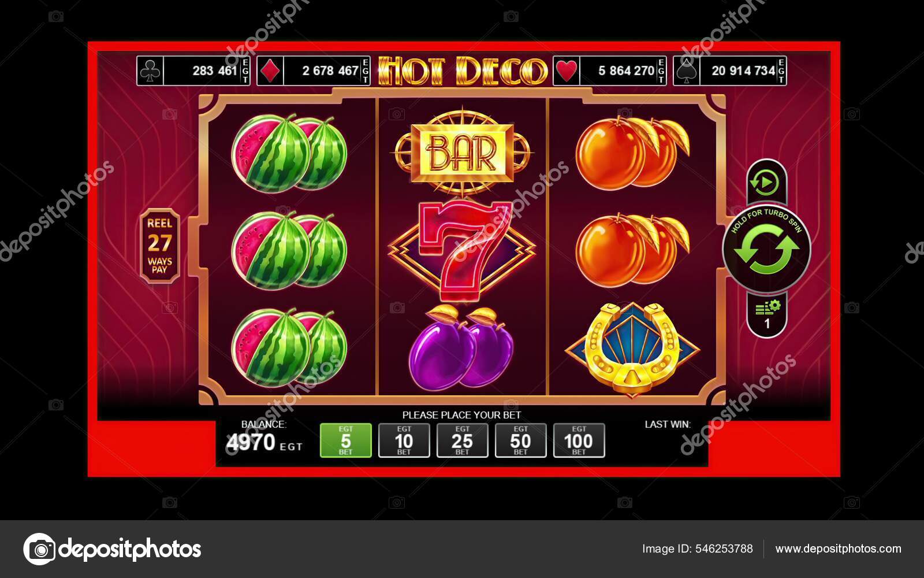This screenshot has width=924, height=578.
Task: Open the Reel 27 Ways Pay badge
Action: (x=160, y=246)
